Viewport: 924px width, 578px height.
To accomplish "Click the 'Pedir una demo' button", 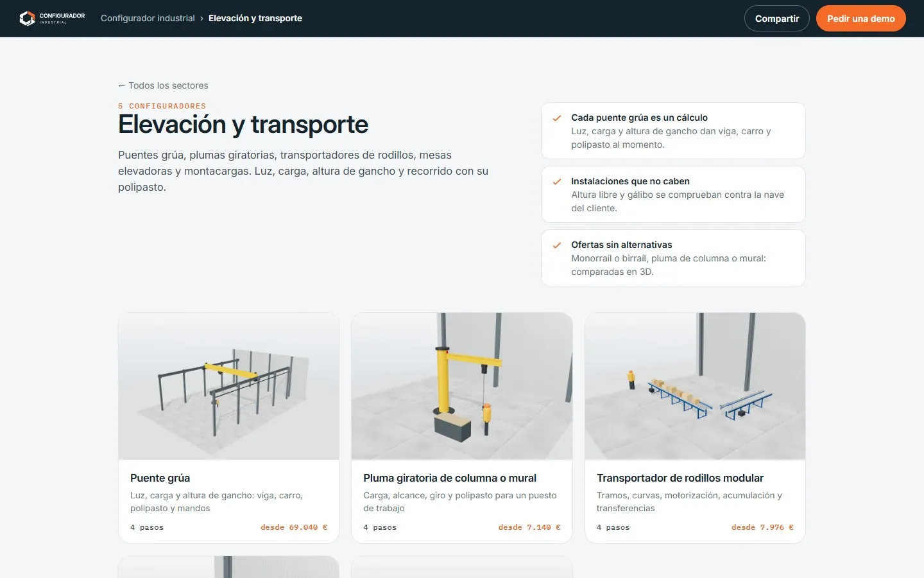I will point(861,19).
